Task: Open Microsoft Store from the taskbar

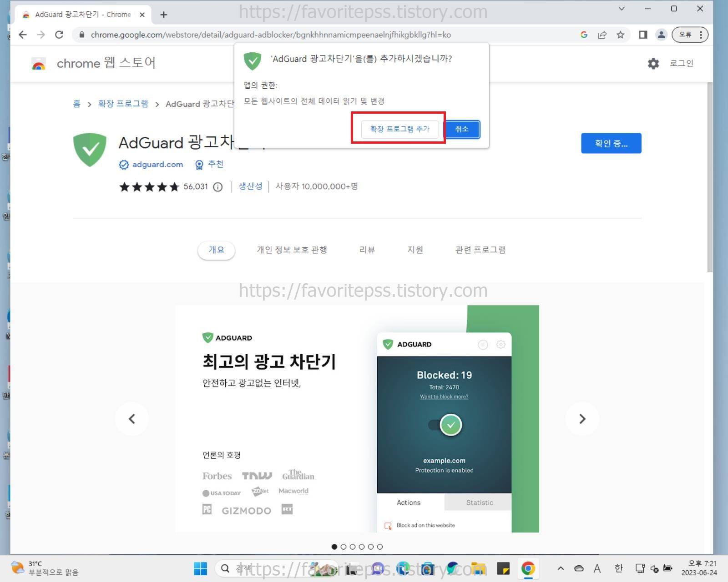Action: pyautogui.click(x=428, y=568)
